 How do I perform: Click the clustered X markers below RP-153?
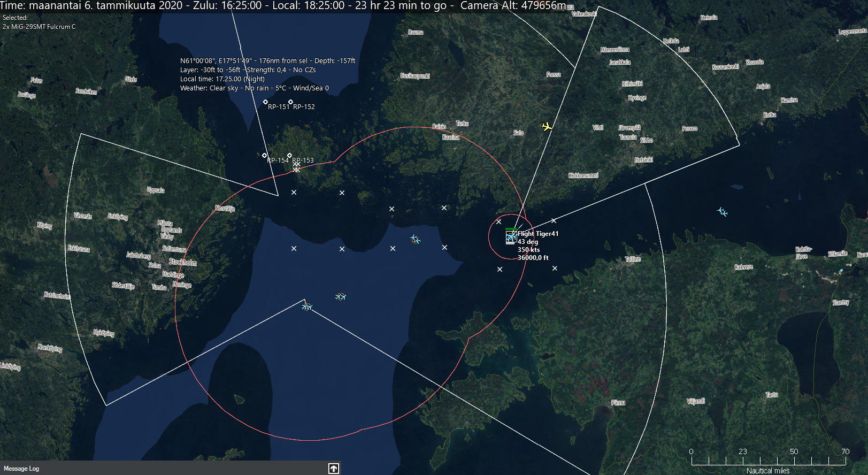click(x=296, y=167)
